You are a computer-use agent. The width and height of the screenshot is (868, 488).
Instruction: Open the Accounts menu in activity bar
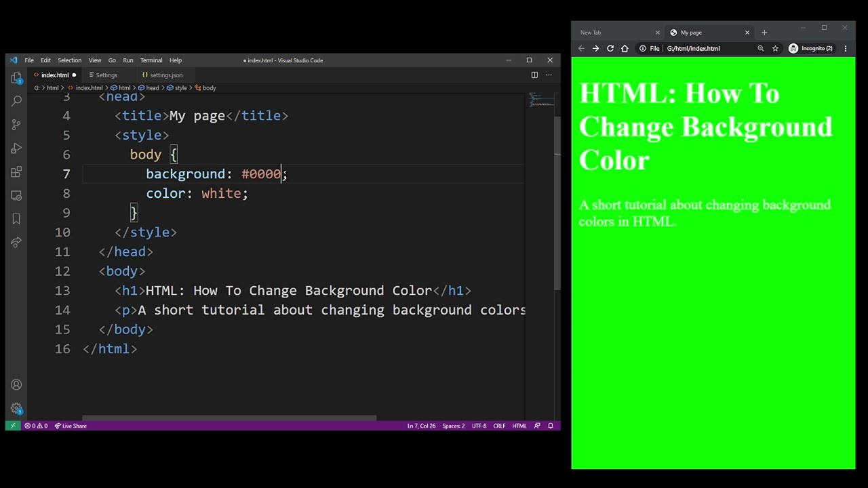16,385
